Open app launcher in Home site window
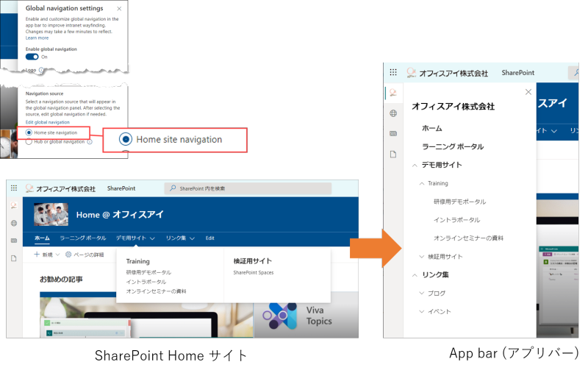Screen dimensions: 588x373 (14, 188)
